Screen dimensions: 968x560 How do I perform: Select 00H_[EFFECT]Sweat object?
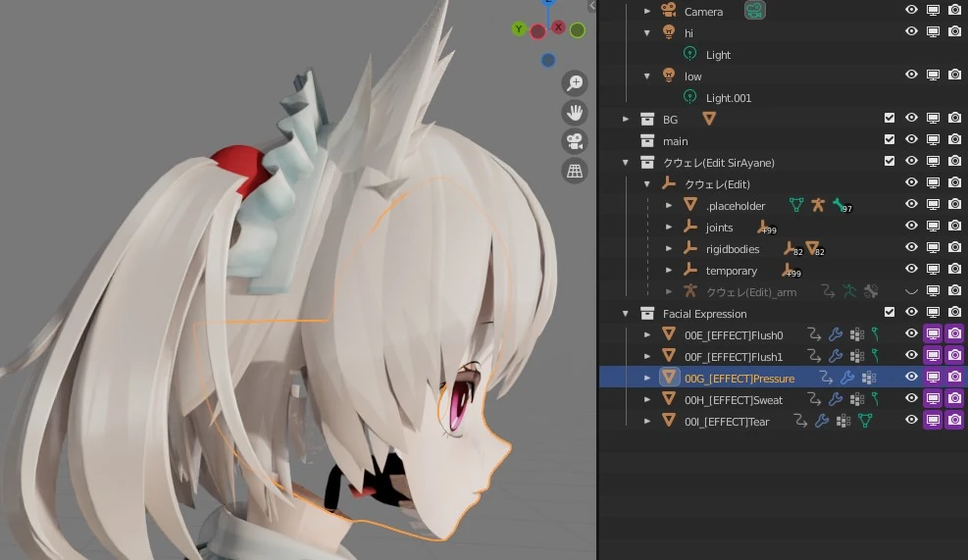pyautogui.click(x=734, y=400)
